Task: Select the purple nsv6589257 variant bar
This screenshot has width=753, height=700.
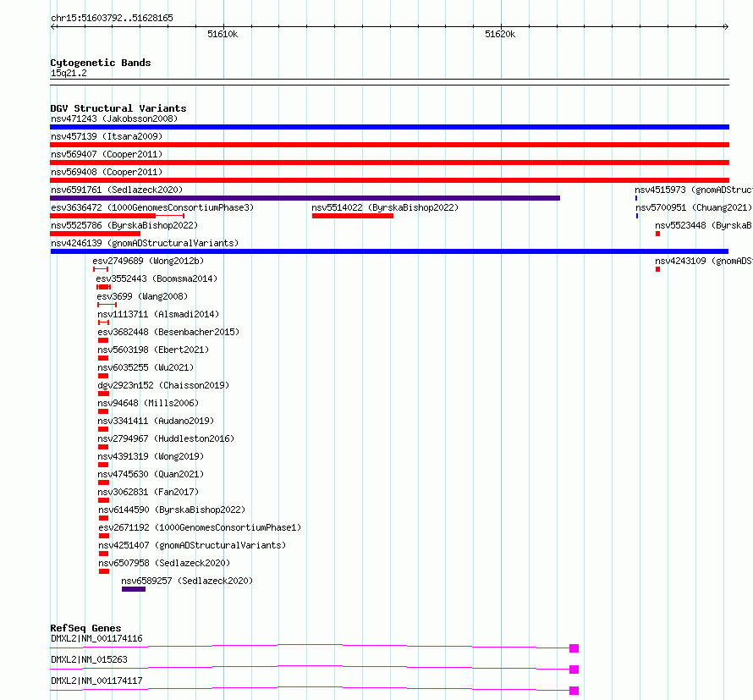Action: [134, 589]
